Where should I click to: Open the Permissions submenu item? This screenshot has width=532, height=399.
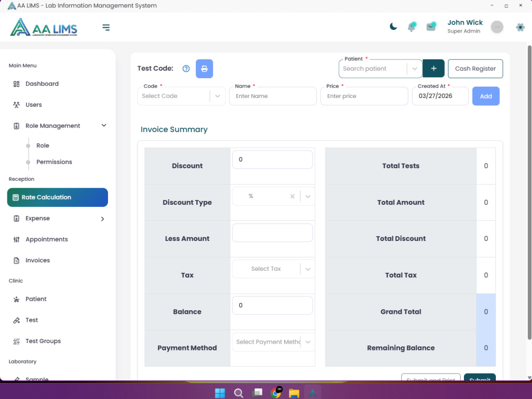[54, 162]
